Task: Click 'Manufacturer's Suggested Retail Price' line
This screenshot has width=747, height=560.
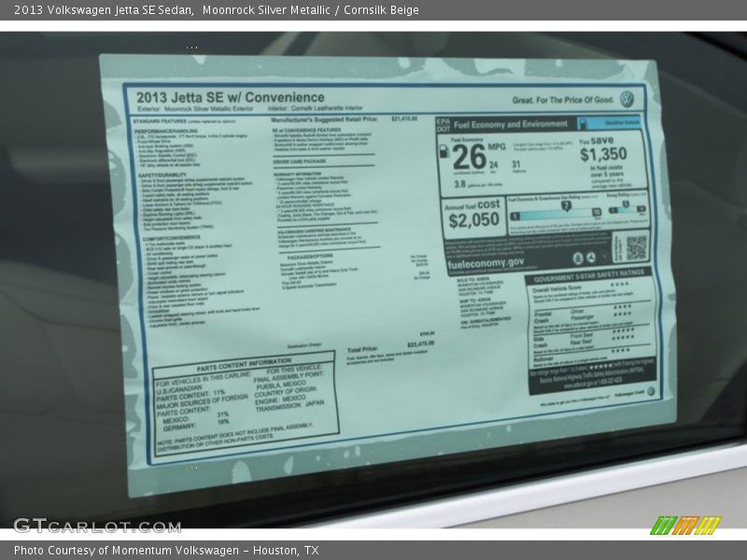Action: (324, 119)
